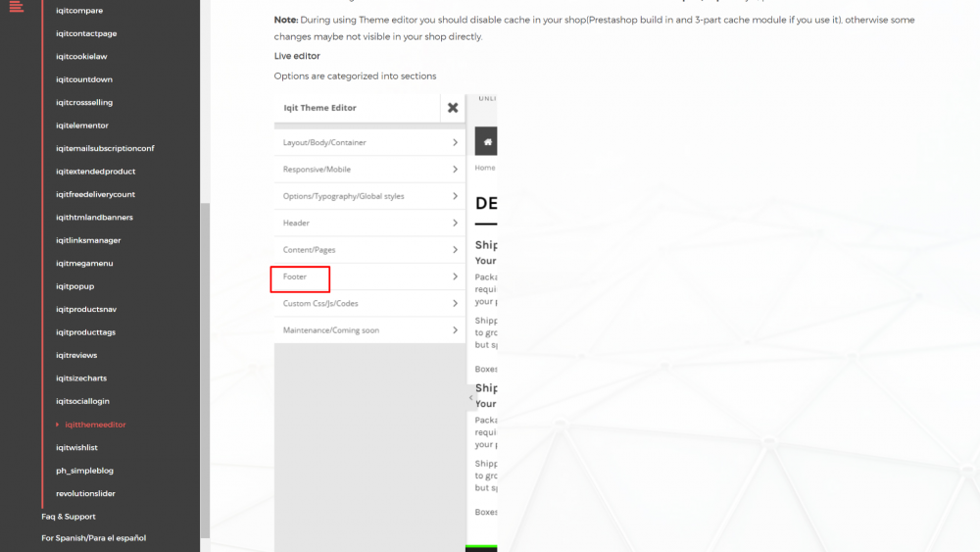The height and width of the screenshot is (552, 980).
Task: Open Faq & Support section
Action: tap(69, 517)
